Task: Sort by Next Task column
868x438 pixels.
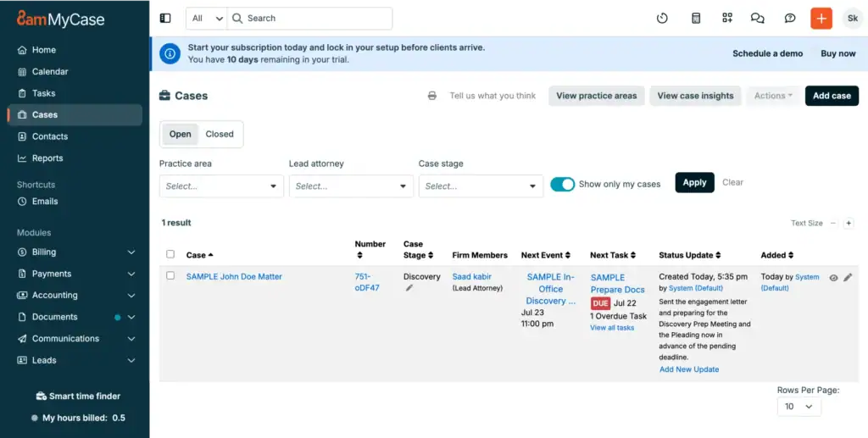Action: 633,255
